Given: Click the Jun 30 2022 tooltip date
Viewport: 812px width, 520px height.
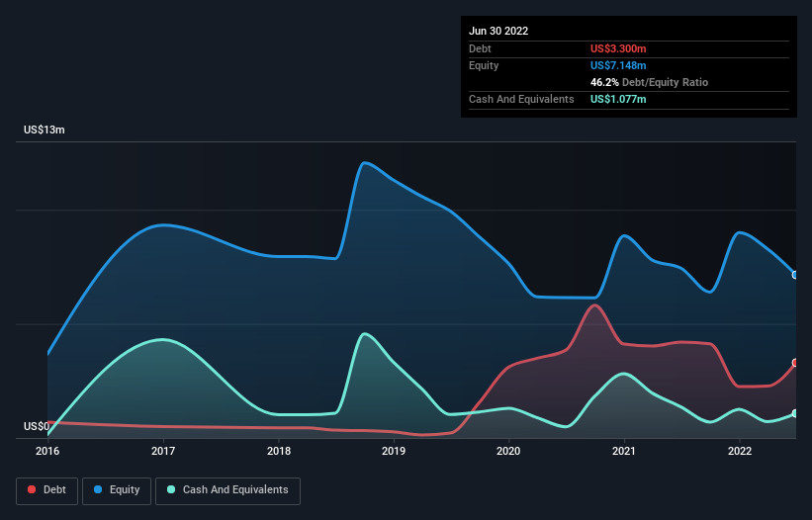Looking at the screenshot, I should [x=498, y=31].
